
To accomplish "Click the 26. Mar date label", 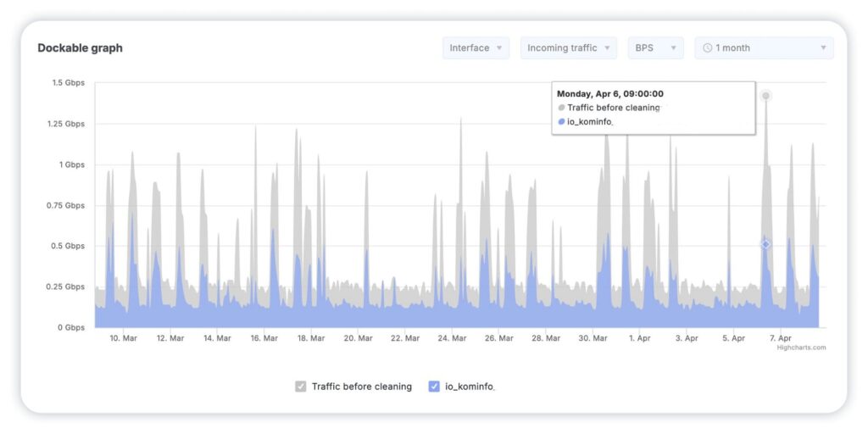I will tap(498, 338).
